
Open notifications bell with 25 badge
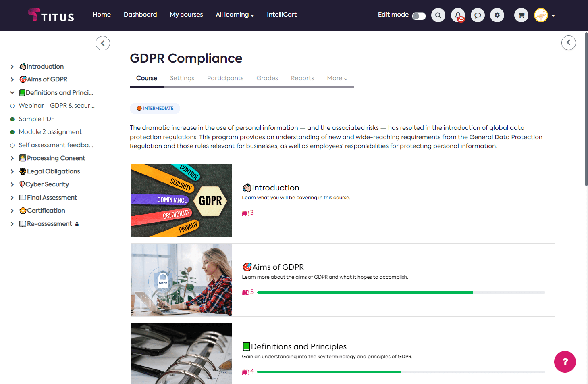pos(458,15)
